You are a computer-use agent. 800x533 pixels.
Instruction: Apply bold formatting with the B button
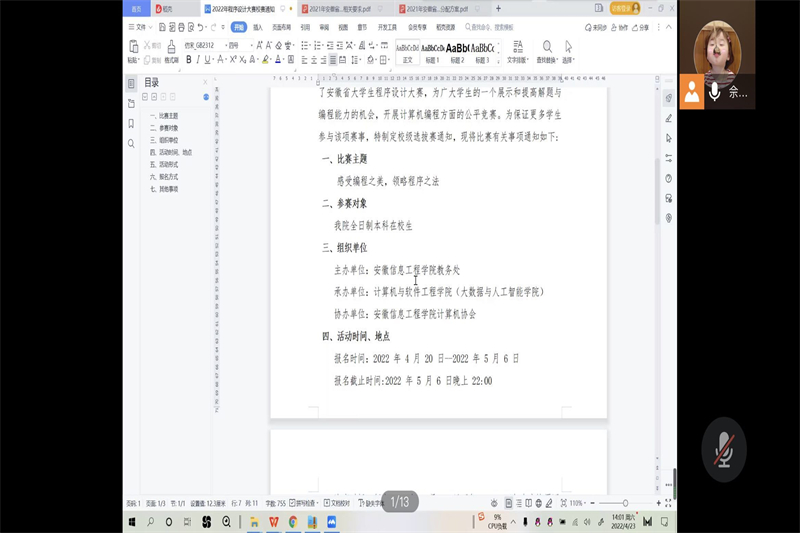[188, 60]
